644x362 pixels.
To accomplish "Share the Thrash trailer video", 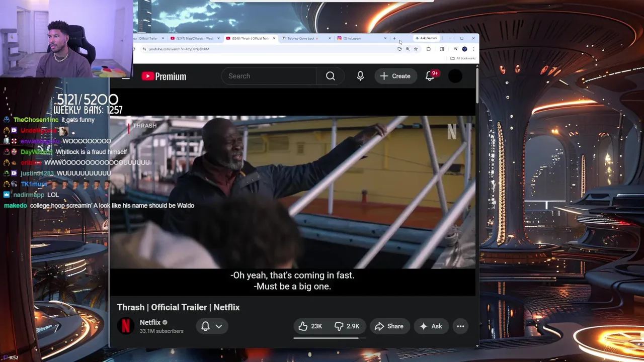I will coord(389,326).
